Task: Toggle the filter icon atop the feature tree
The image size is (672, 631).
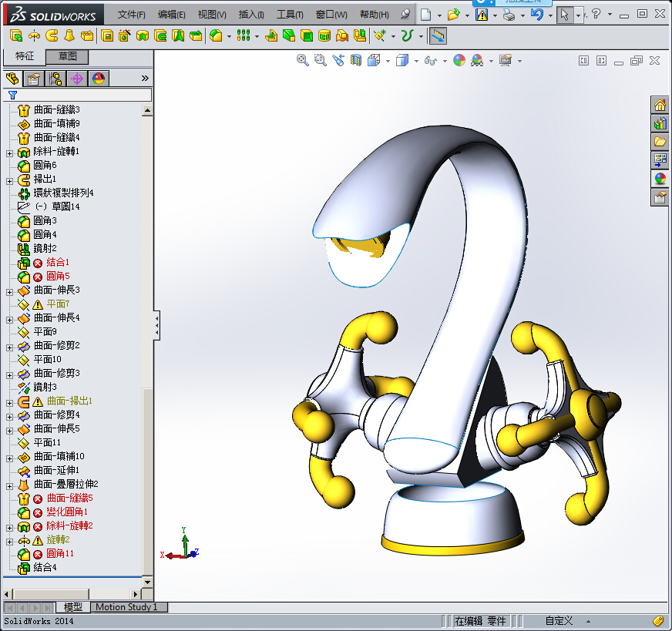Action: tap(12, 96)
